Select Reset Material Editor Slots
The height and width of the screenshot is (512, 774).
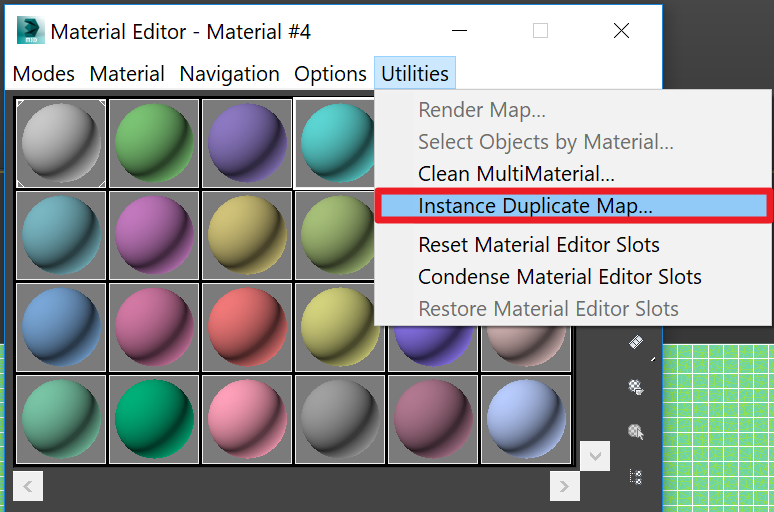(539, 245)
